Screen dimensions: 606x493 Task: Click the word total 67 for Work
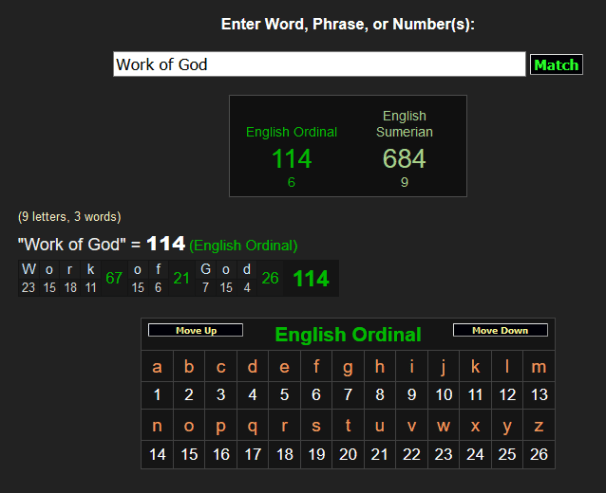click(113, 278)
